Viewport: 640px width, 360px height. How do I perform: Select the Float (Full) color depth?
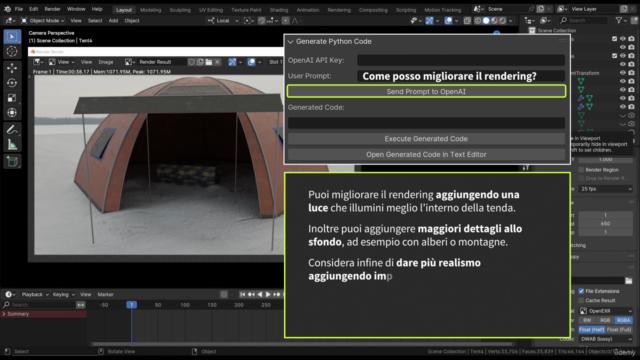point(619,329)
